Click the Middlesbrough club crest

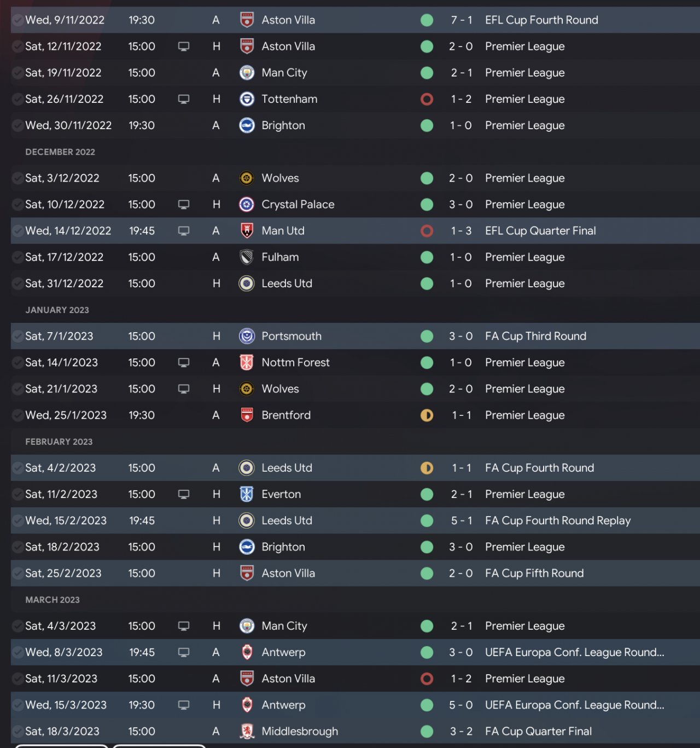pos(247,731)
